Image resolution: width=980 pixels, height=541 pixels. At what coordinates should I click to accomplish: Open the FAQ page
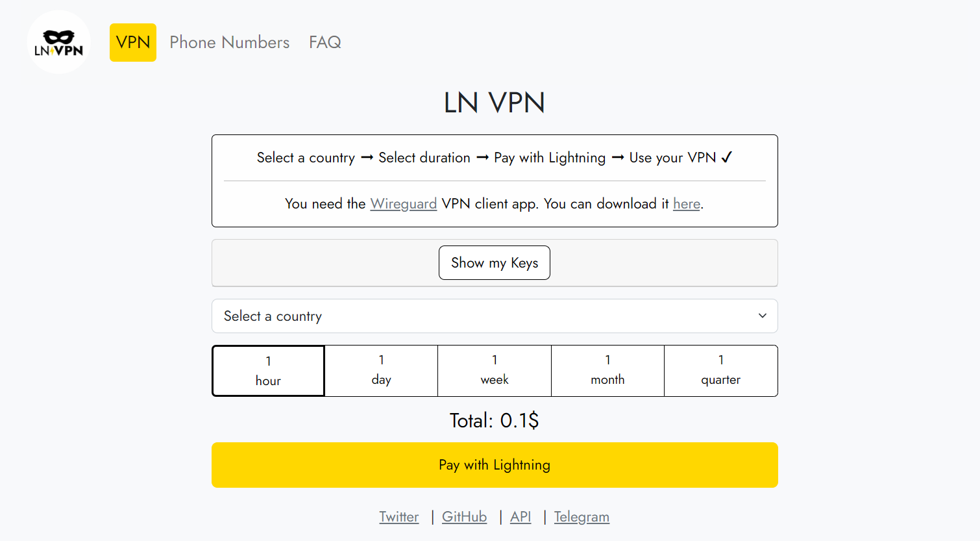(x=325, y=42)
